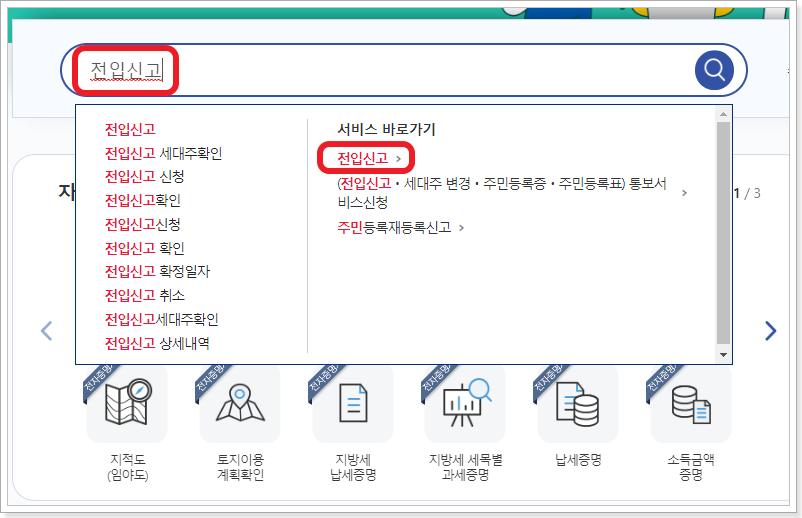Click the magnifying glass search button
802x518 pixels.
pyautogui.click(x=714, y=70)
